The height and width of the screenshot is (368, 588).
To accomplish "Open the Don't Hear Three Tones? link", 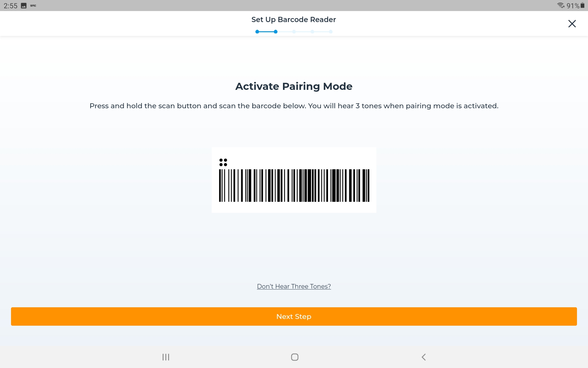I will pos(294,286).
